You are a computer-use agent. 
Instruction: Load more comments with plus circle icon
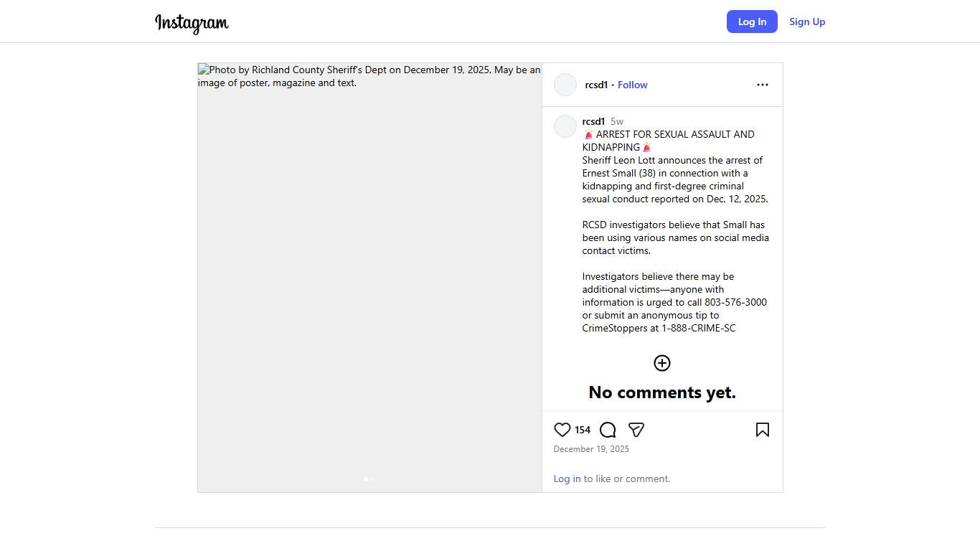661,363
